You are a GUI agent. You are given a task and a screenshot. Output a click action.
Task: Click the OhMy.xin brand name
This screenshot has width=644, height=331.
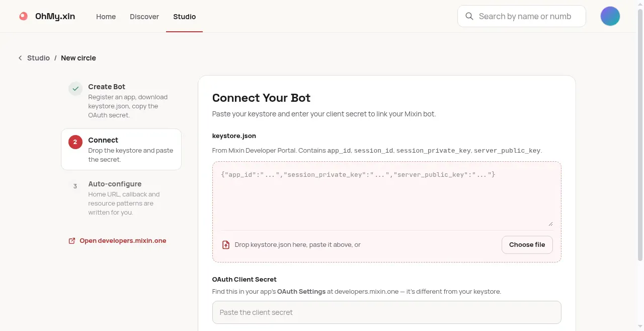(x=55, y=16)
